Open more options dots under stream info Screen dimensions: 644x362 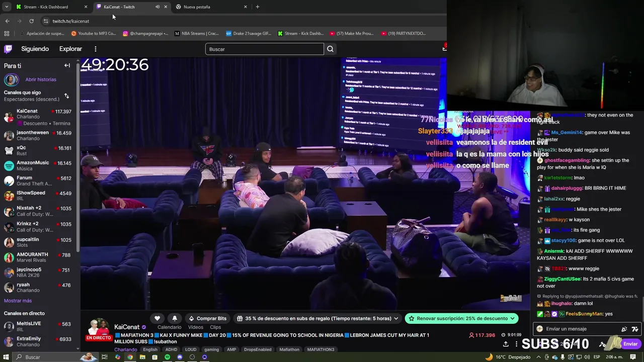tap(516, 344)
